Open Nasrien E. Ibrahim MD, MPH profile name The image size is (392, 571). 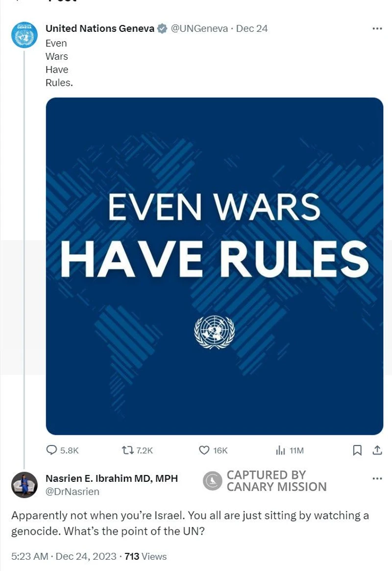[x=112, y=478]
